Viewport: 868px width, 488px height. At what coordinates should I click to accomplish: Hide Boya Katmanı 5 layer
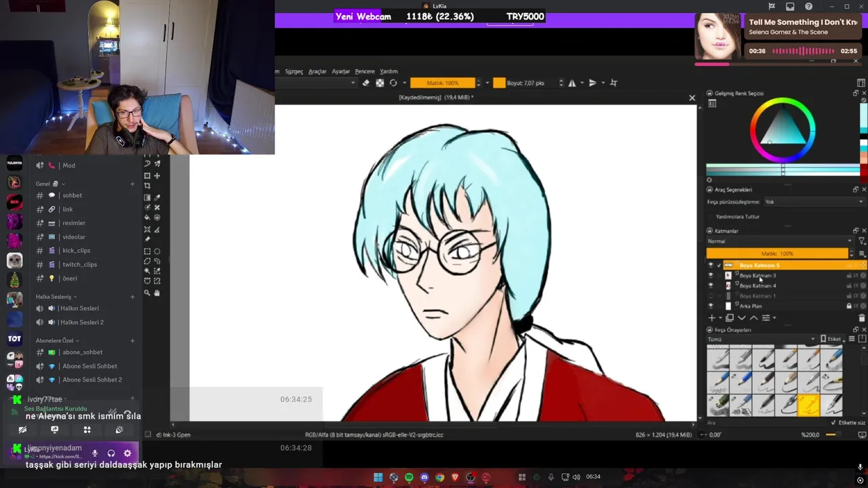[x=711, y=266]
